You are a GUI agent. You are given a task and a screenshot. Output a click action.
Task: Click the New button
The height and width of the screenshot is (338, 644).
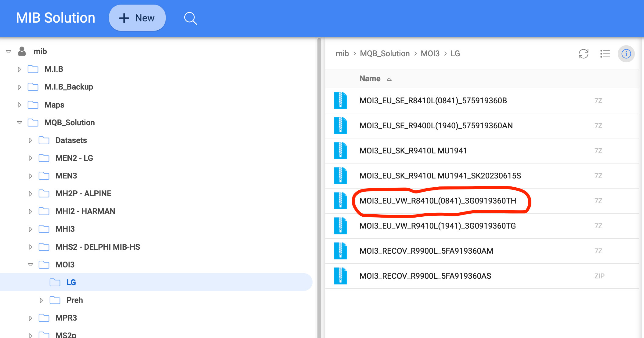pyautogui.click(x=137, y=18)
